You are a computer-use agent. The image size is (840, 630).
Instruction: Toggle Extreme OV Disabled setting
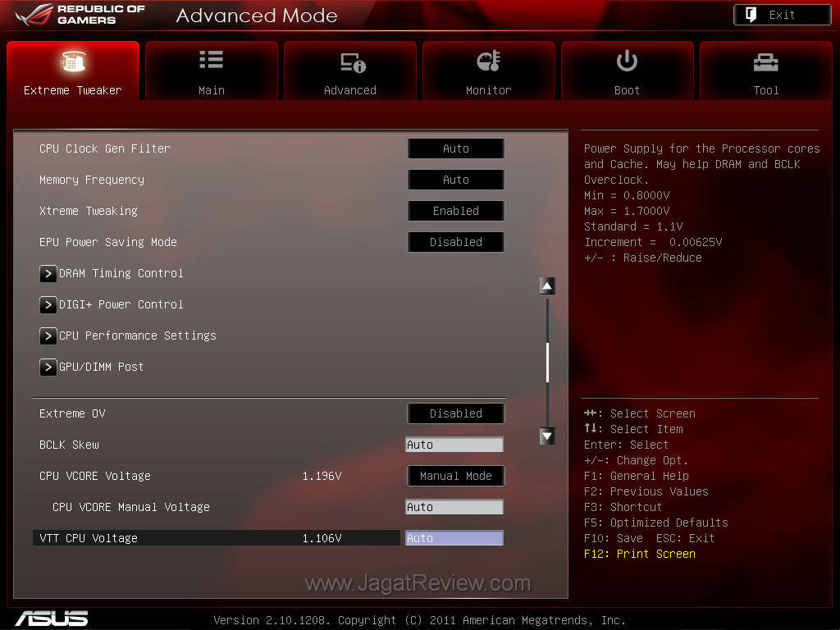(x=455, y=413)
